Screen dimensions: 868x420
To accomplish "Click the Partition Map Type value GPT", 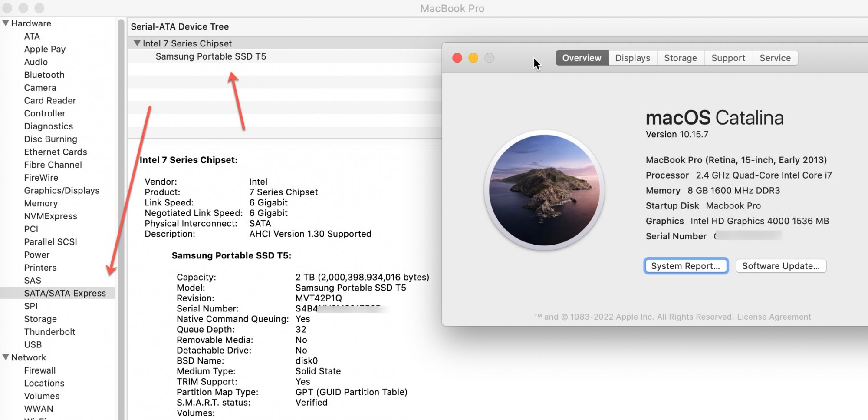I will [x=352, y=392].
